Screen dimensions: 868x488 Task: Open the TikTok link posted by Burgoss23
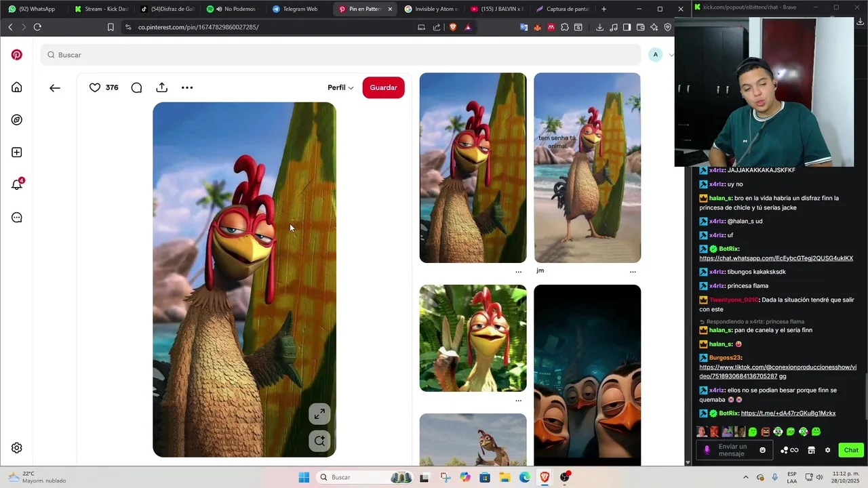(x=778, y=371)
